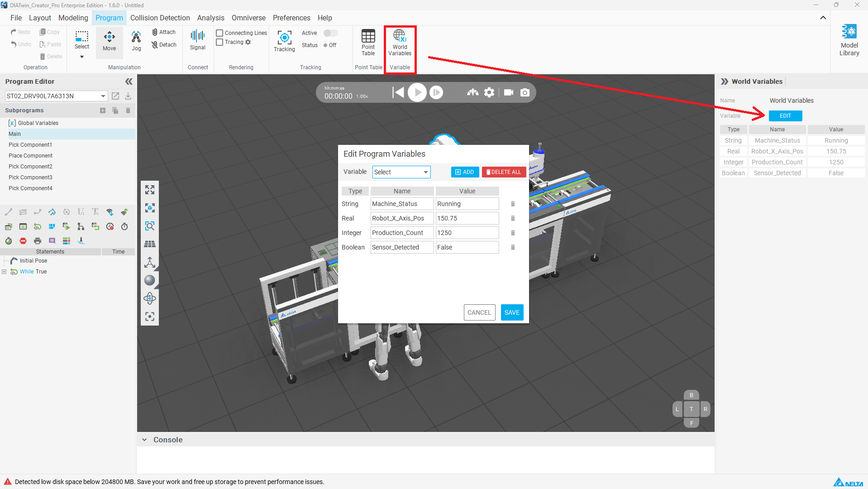Click the Attach tool

point(164,32)
